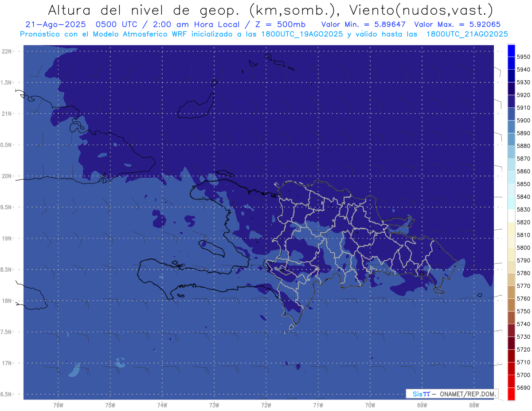Click the '69W' longitude label
Viewport: 532px width, 411px height.
click(422, 405)
